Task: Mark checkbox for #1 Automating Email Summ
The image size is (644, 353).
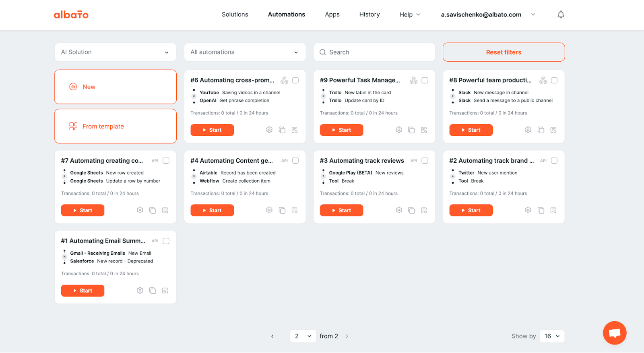Action: pos(166,241)
